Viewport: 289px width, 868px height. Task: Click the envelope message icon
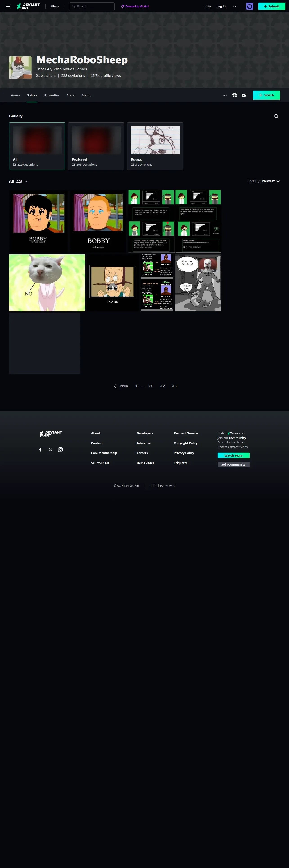[244, 95]
